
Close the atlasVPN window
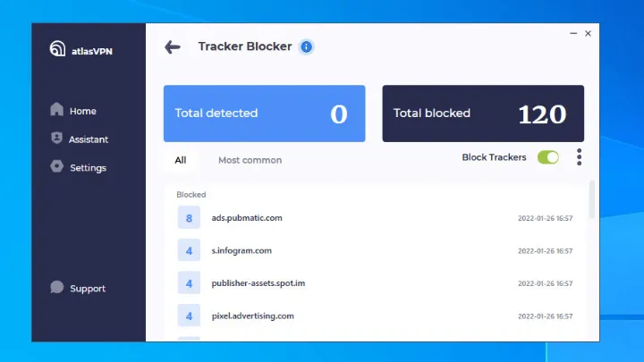[588, 33]
